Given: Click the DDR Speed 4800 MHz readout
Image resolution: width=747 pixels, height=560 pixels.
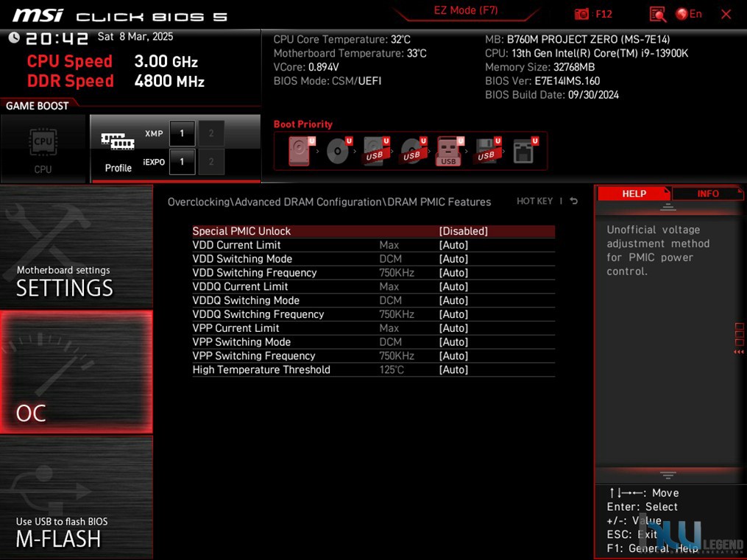Looking at the screenshot, I should (x=116, y=81).
